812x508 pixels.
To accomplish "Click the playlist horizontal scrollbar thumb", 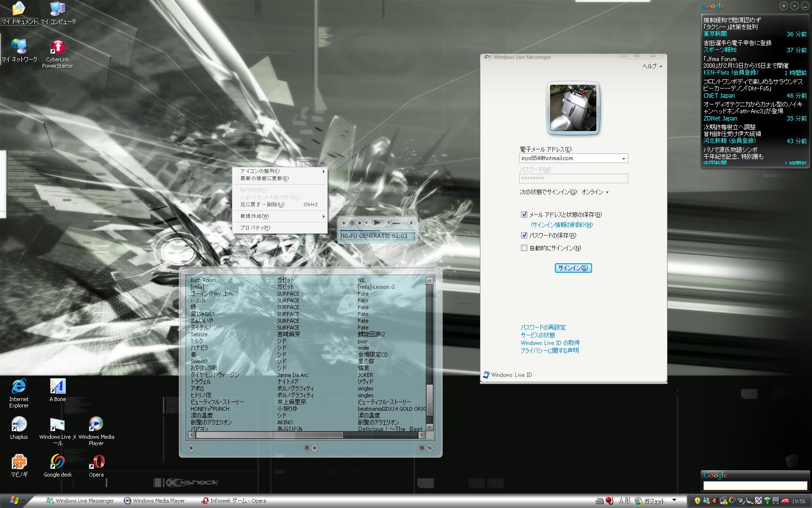I will click(270, 435).
